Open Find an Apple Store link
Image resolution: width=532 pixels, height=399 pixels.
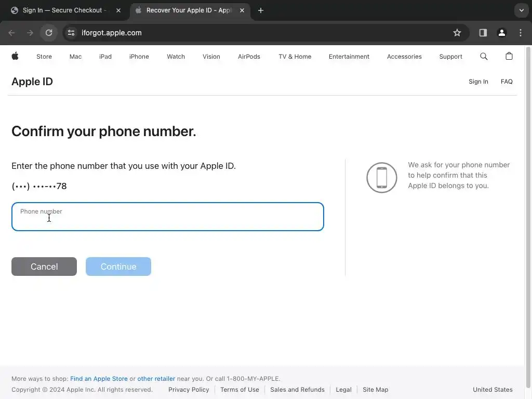(99, 379)
